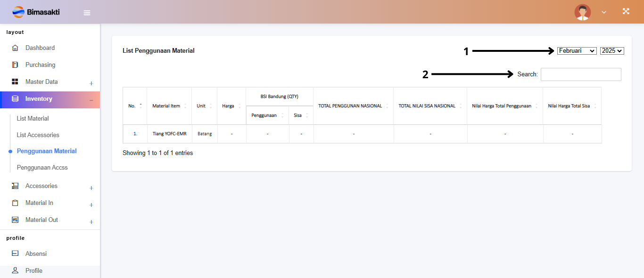Click the Bimasakti logo

[36, 12]
